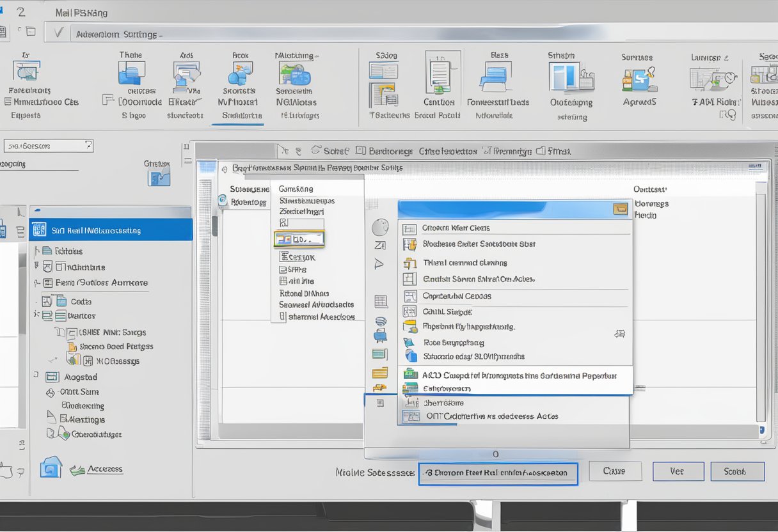Screen dimensions: 778x532
Task: Select the 'Chpaterahal Ceoas' popup menu item
Action: point(457,296)
